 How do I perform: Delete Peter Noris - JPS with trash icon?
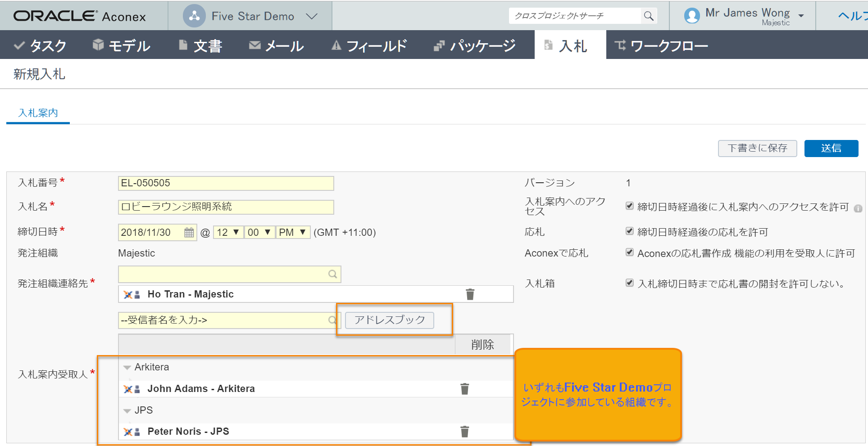tap(464, 432)
